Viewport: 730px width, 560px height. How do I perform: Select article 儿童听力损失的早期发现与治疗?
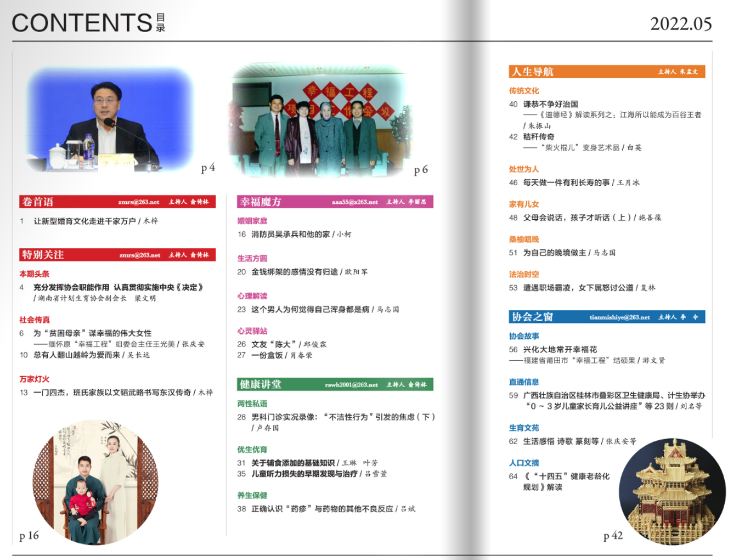(304, 474)
